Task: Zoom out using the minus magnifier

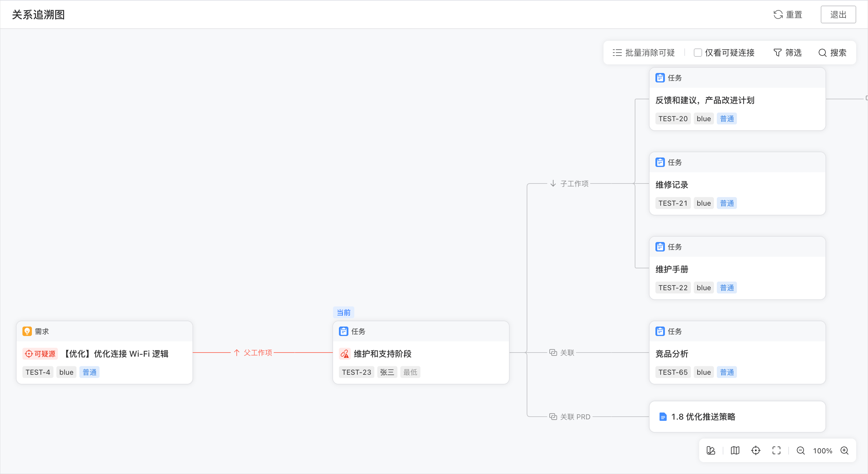Action: (x=801, y=450)
